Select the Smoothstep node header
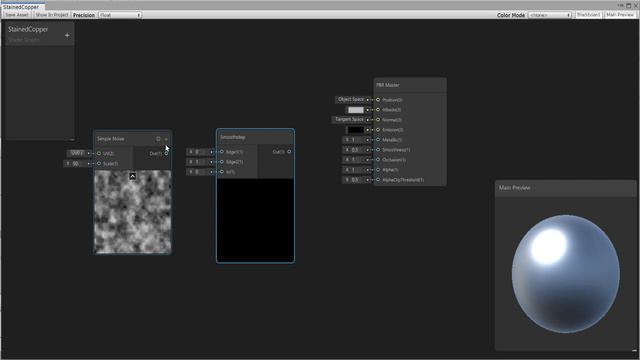Screen dimensions: 640x360 coord(255,137)
